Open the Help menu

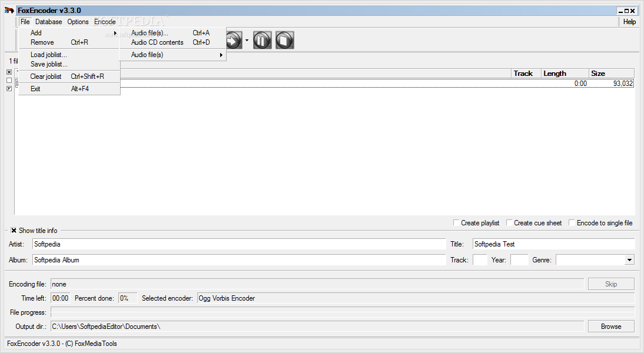pyautogui.click(x=629, y=22)
